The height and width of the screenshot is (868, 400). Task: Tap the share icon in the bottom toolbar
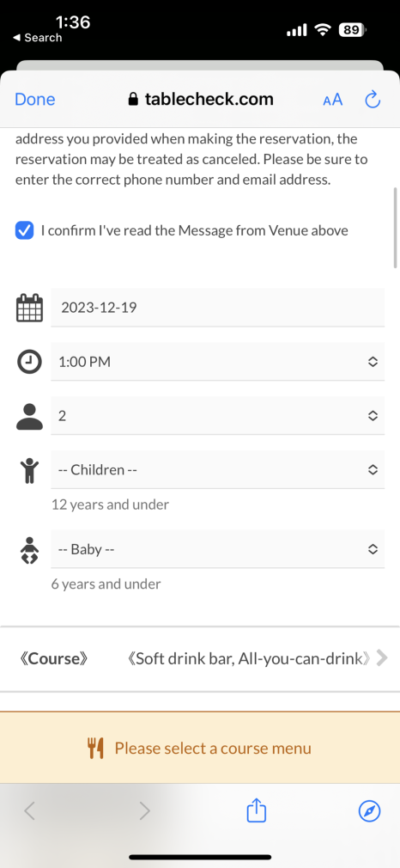256,811
